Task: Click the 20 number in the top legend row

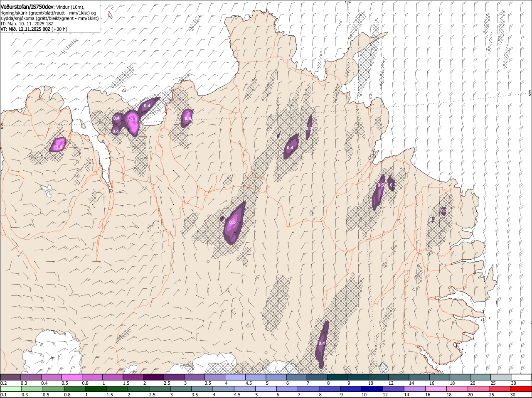Action: pos(473,383)
